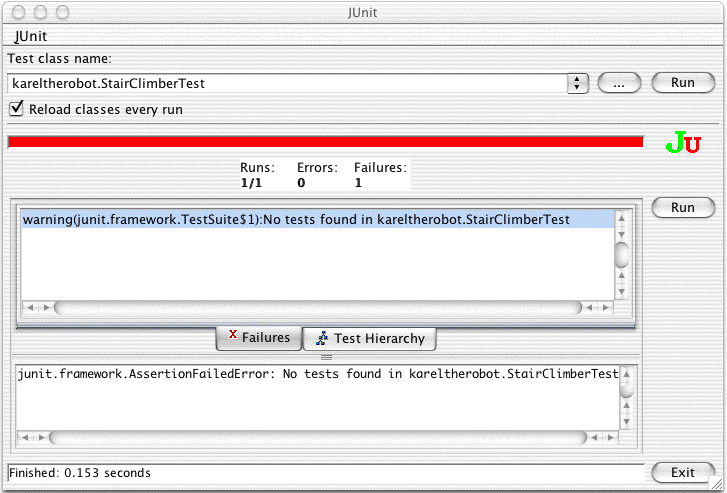Open the test class name history dropdown
Image resolution: width=727 pixels, height=493 pixels.
tap(577, 84)
